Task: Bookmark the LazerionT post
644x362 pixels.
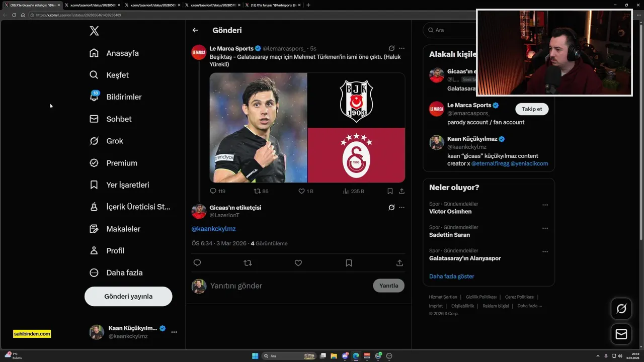Action: [349, 263]
